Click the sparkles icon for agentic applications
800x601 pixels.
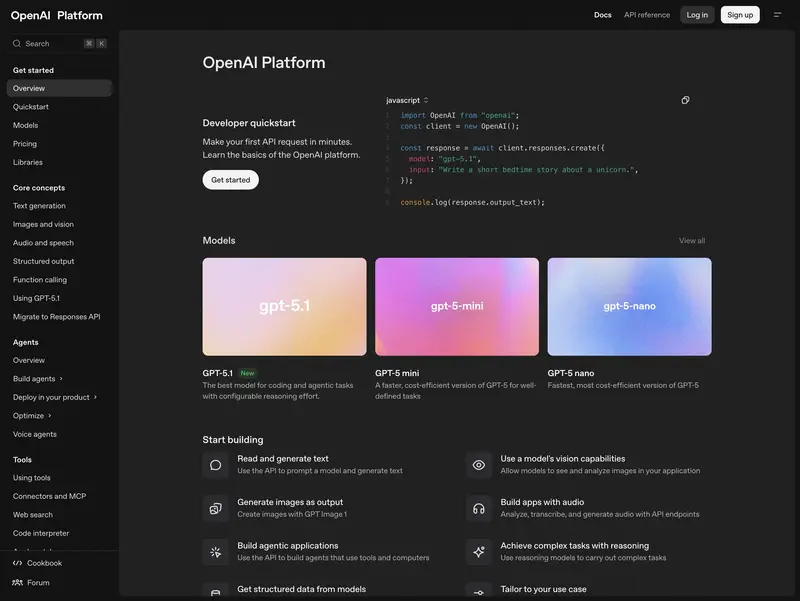click(x=214, y=553)
